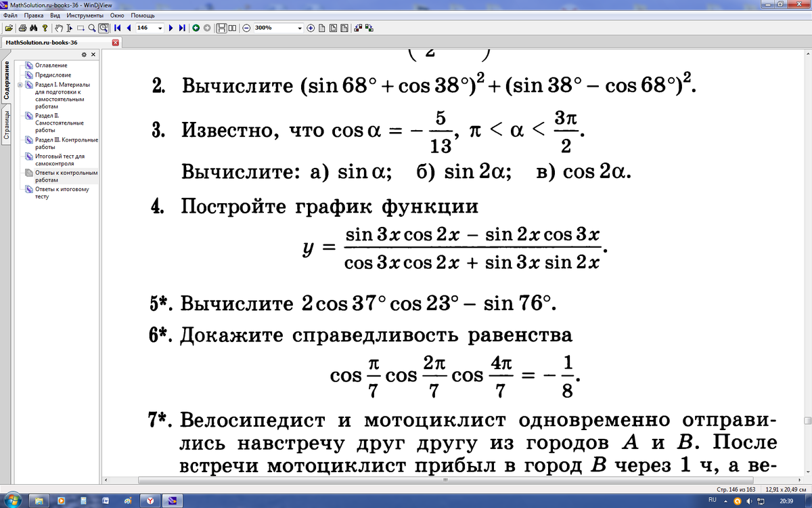Zoom in with the plus icon
The height and width of the screenshot is (508, 812).
click(311, 28)
